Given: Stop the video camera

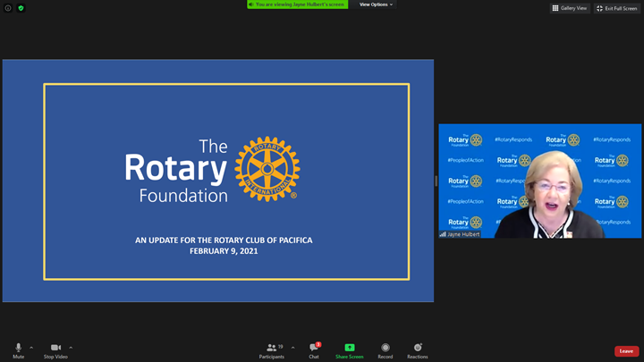Looking at the screenshot, I should (55, 351).
